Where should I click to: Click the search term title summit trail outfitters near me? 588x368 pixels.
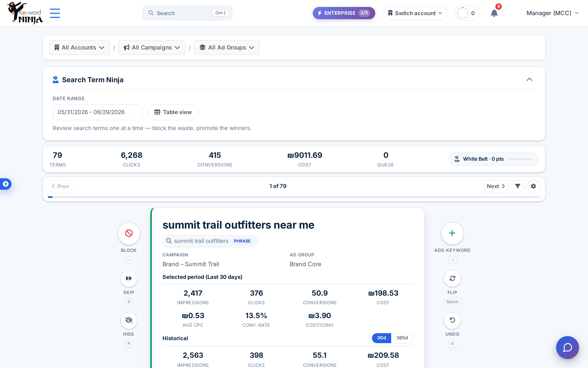(238, 225)
